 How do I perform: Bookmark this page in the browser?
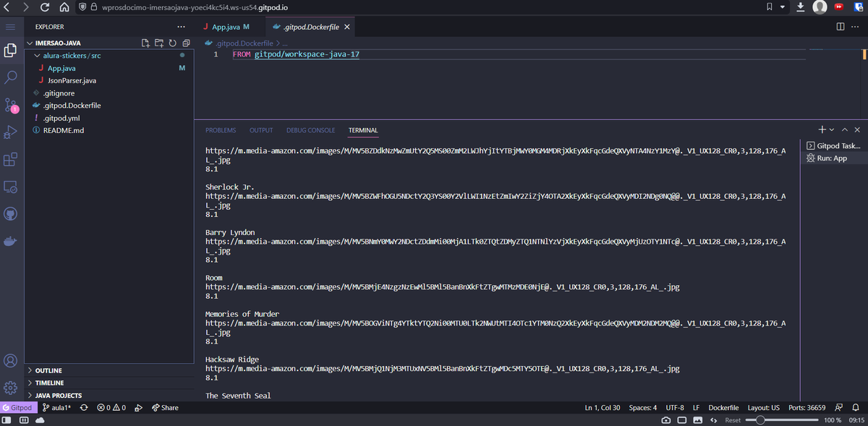(771, 7)
